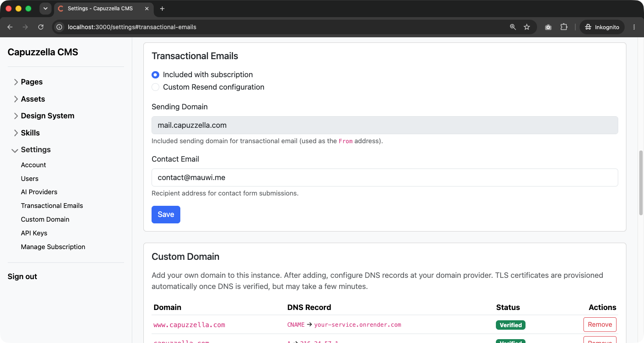This screenshot has height=343, width=644.
Task: Click the Actions column header
Action: coord(602,307)
